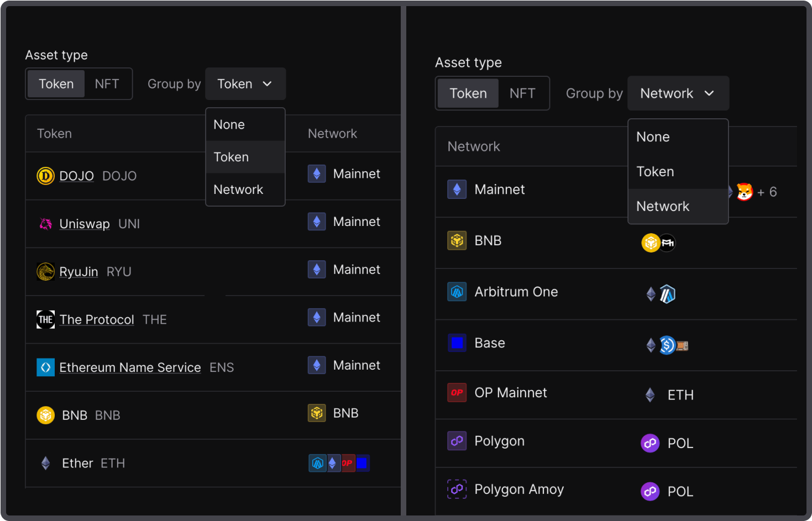
Task: Click the Ethereum Name Service icon
Action: [45, 367]
